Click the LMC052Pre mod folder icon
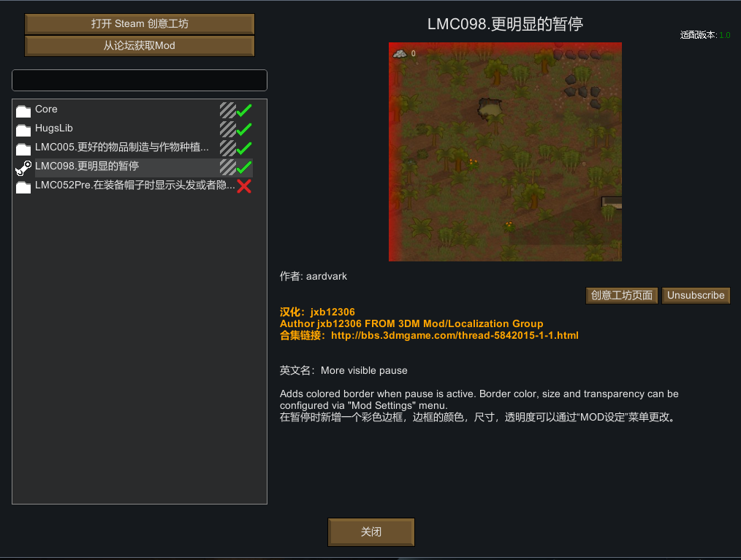 pos(23,186)
